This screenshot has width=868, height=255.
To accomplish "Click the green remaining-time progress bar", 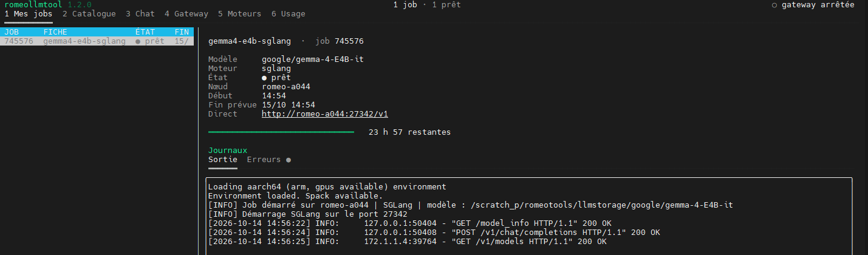I will coord(281,132).
